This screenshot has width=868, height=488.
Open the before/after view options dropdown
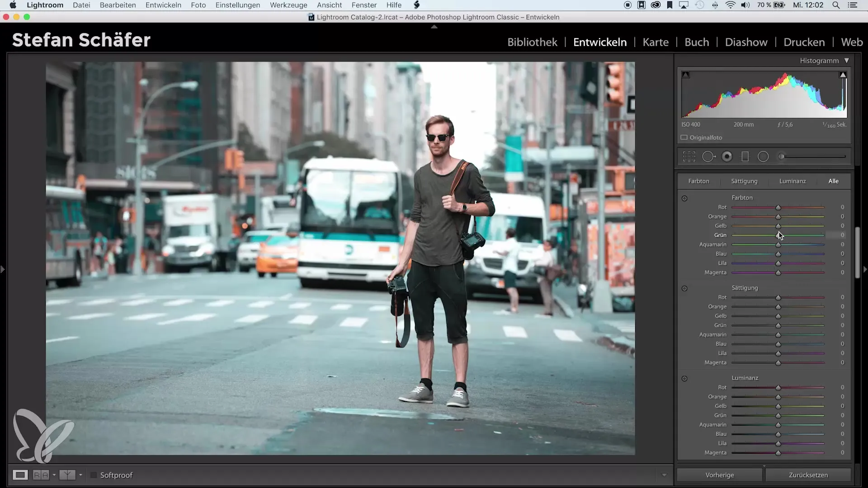coord(54,475)
